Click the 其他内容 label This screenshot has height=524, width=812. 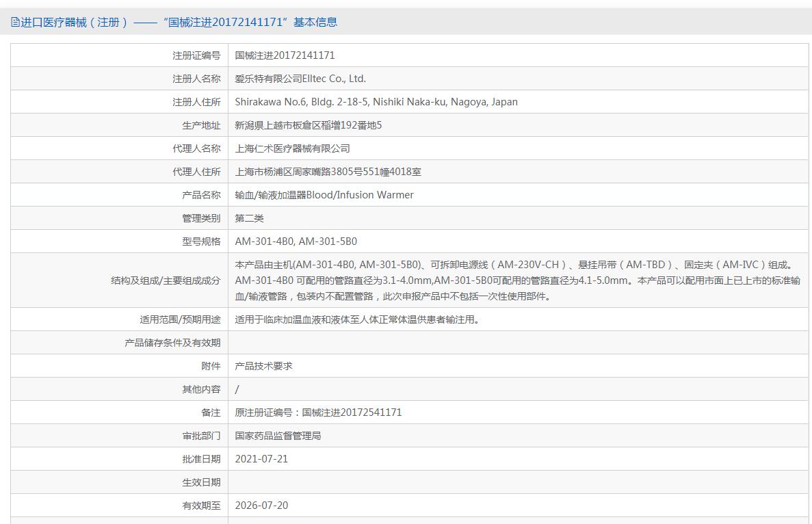coord(201,389)
